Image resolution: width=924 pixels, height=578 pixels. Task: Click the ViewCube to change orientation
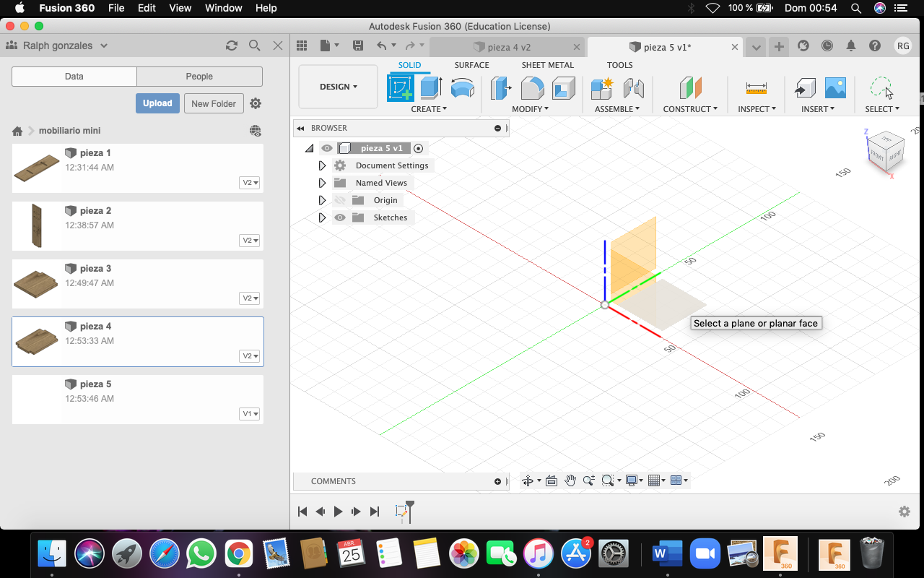pyautogui.click(x=885, y=151)
